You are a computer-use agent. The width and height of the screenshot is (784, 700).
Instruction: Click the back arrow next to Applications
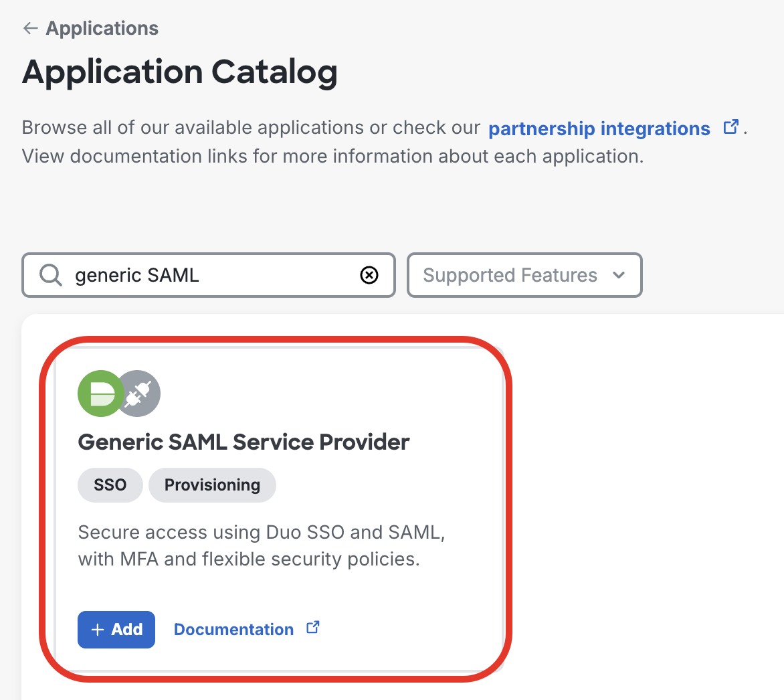tap(30, 28)
